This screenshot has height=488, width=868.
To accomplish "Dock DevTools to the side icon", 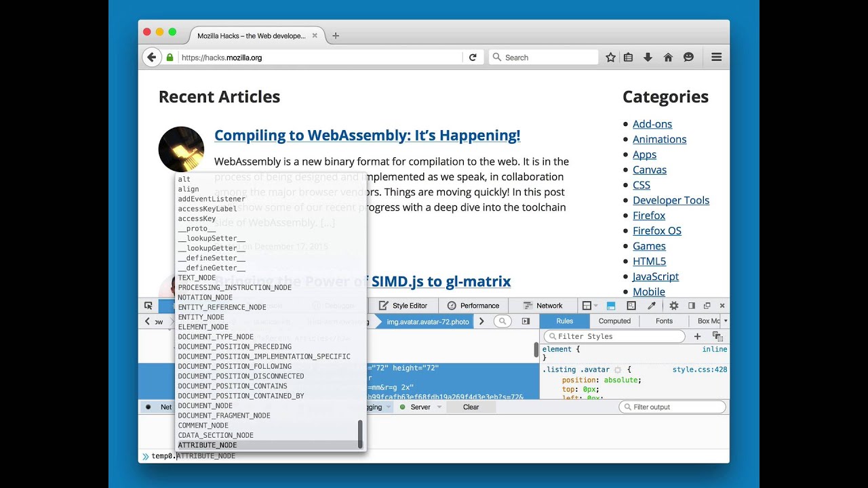I will point(692,306).
